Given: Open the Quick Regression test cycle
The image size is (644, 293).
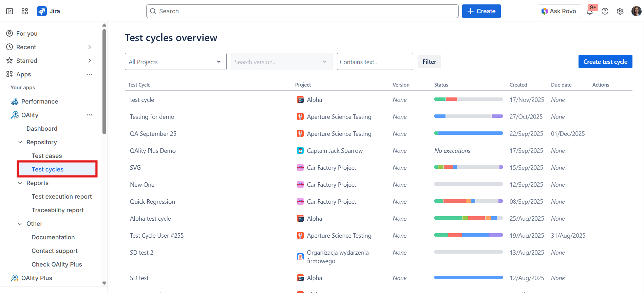Looking at the screenshot, I should tap(152, 201).
